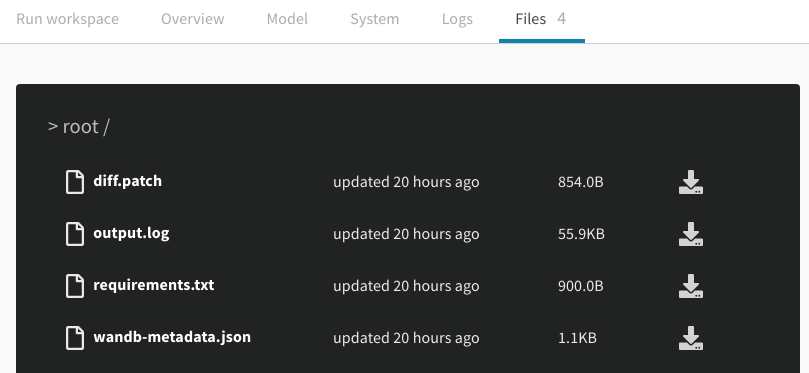
Task: Click the updated time for wandb-metadata.json
Action: 406,338
